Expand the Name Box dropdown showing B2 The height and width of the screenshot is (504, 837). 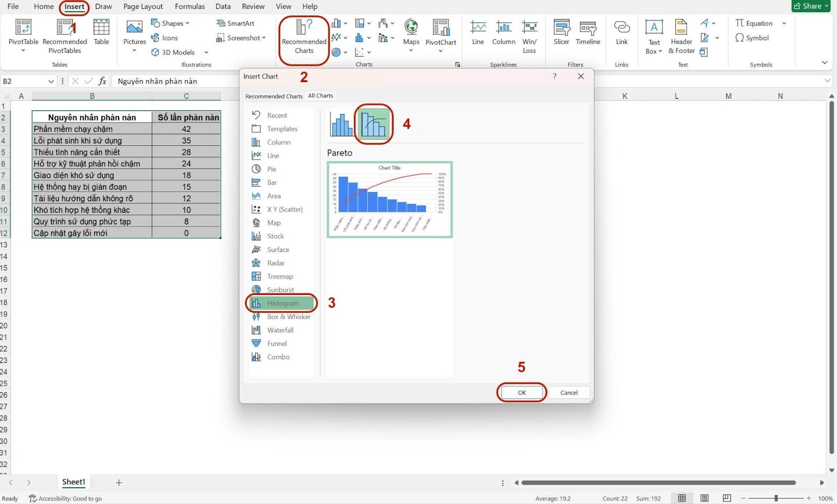51,82
